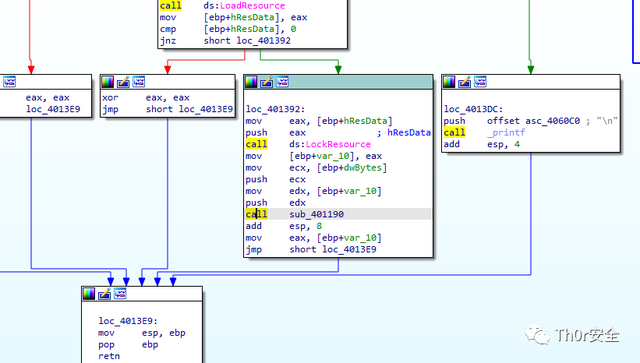Click the group nodes icon on the xor eax node

click(139, 82)
